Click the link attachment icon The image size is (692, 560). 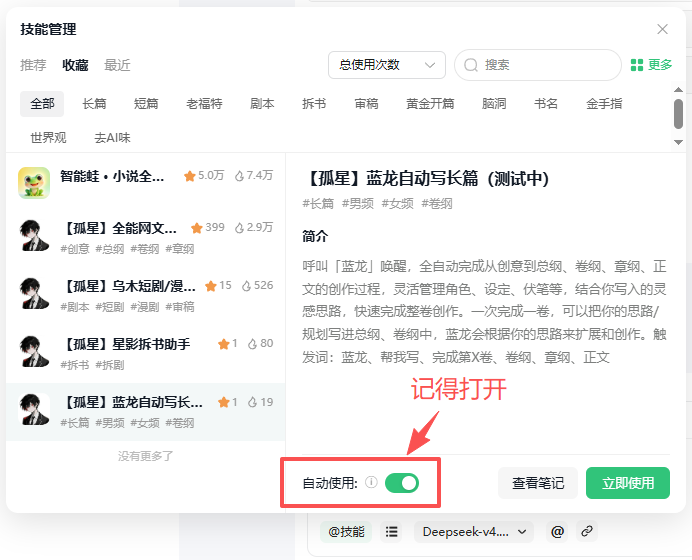(x=587, y=532)
